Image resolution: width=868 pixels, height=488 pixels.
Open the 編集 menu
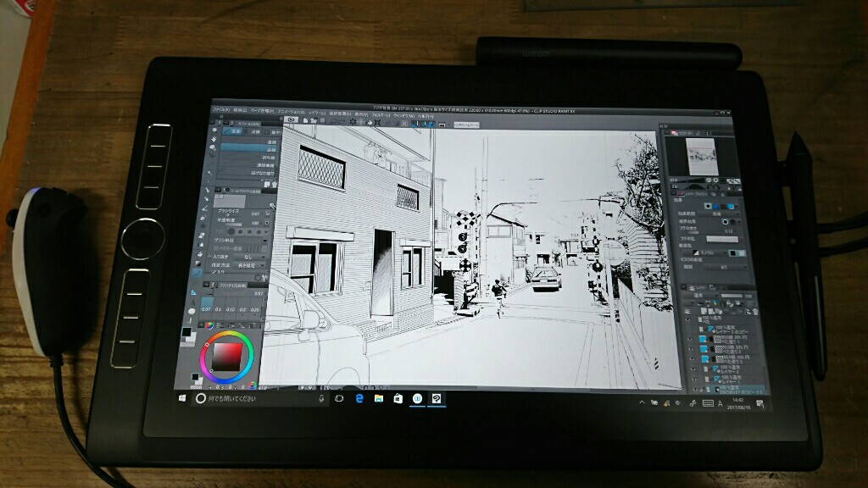pos(240,110)
